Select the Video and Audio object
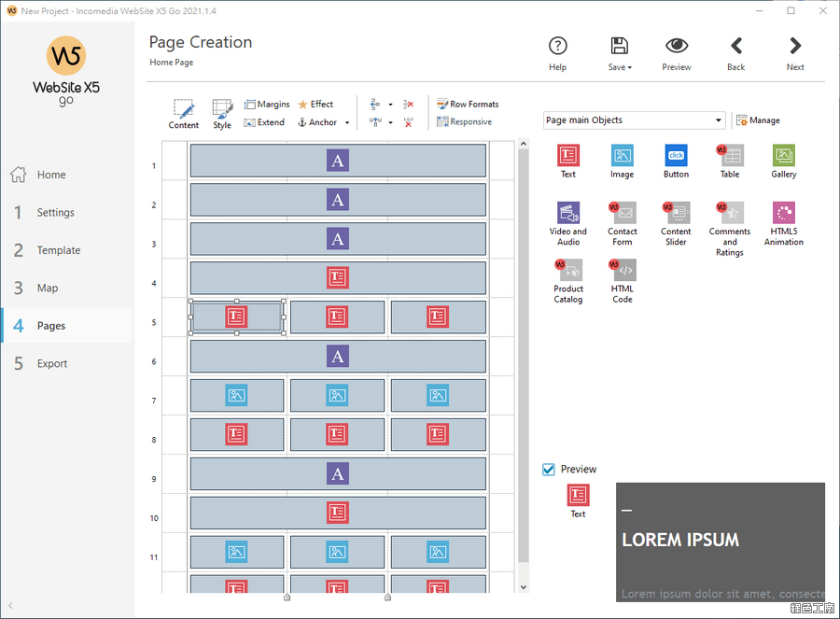 567,223
